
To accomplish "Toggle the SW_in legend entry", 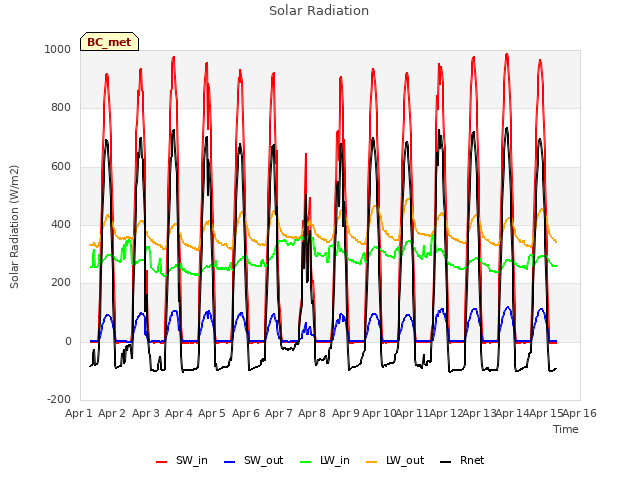I will pyautogui.click(x=182, y=460).
